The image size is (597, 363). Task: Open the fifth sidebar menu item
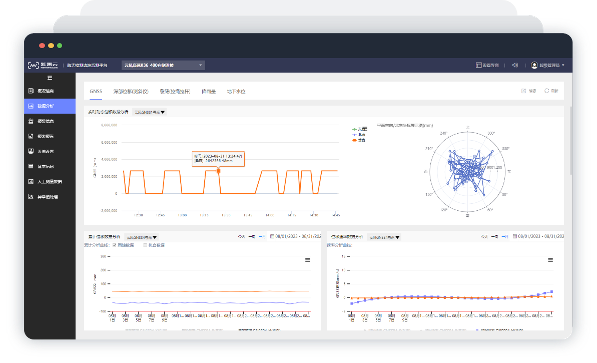click(x=49, y=151)
